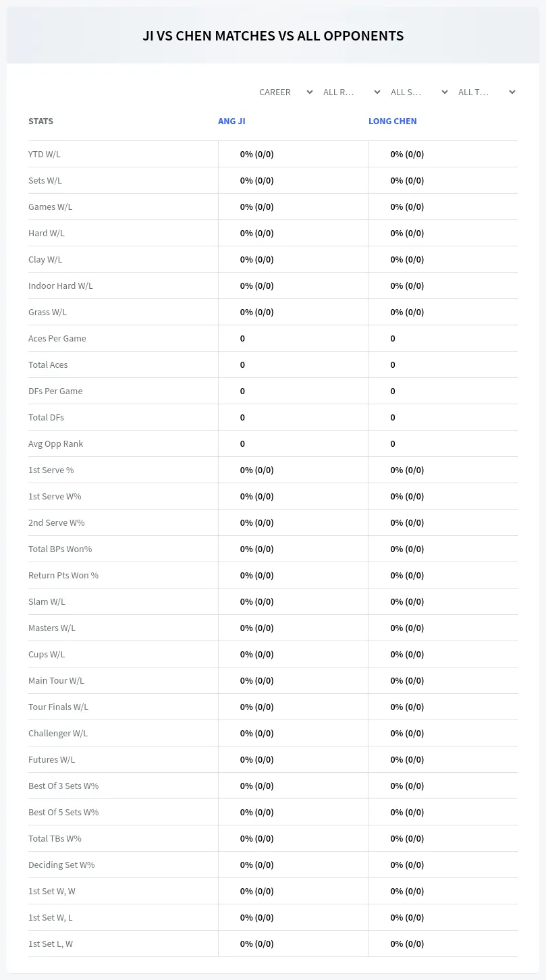Click the chevron arrow beside ALL R...
Image resolution: width=546 pixels, height=980 pixels.
pyautogui.click(x=377, y=92)
